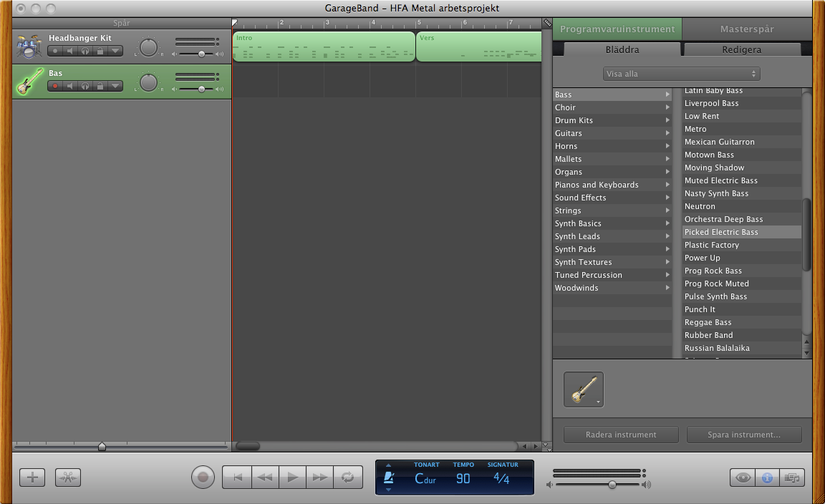Select the Woodwinds category
Viewport: 825px width, 504px height.
pos(612,288)
